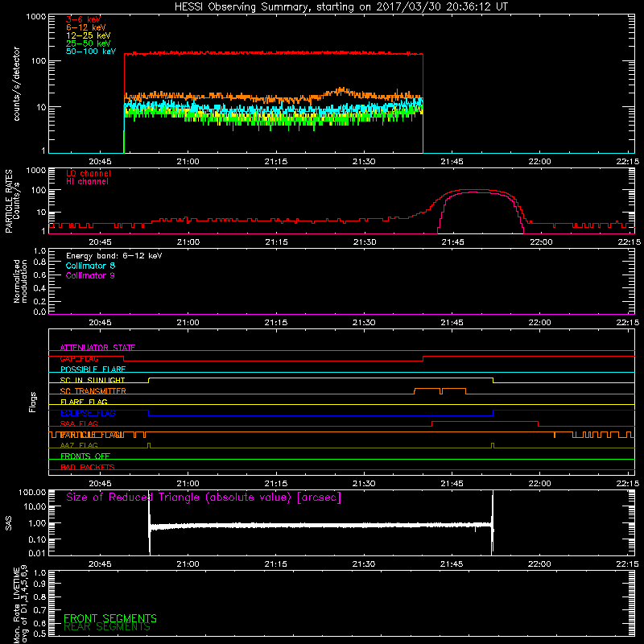The width and height of the screenshot is (644, 644).
Task: Select the 6-12 keV legend label
Action: 86,27
